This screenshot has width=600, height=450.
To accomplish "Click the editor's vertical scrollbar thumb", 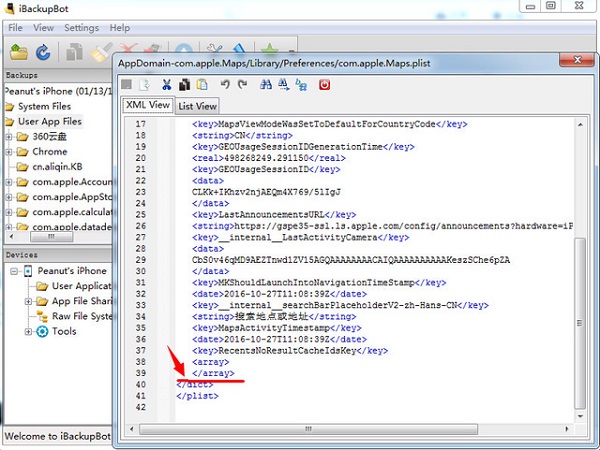I will (580, 323).
